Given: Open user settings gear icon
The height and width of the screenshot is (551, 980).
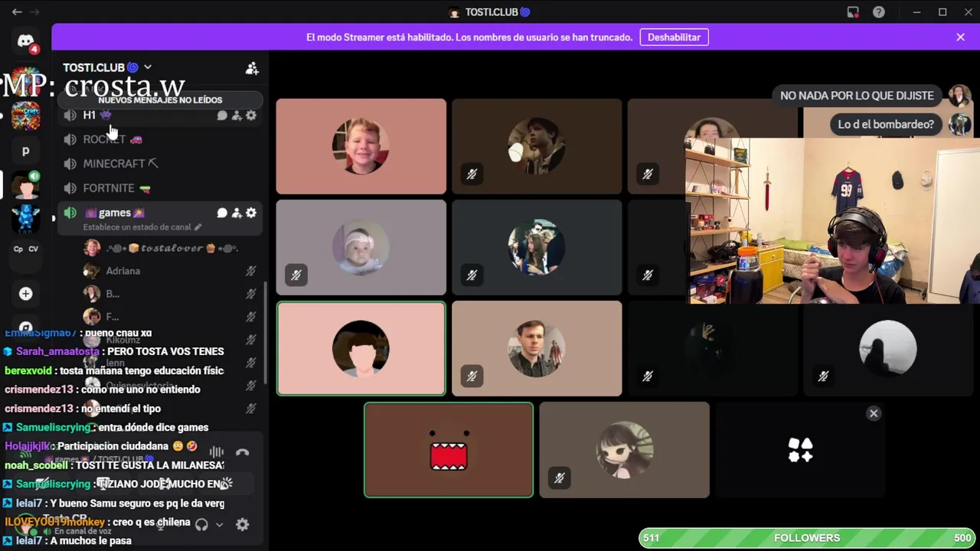Looking at the screenshot, I should 243,524.
